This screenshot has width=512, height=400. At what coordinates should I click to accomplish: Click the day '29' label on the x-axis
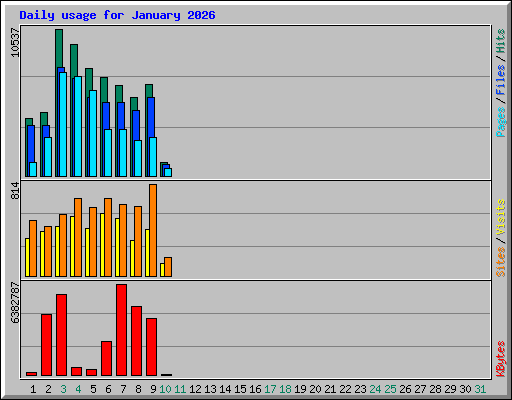450,389
